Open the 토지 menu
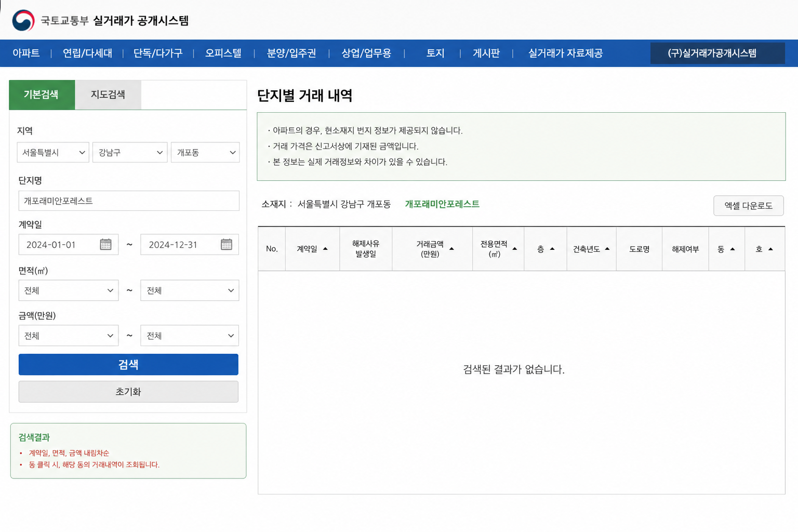The image size is (798, 532). tap(435, 53)
